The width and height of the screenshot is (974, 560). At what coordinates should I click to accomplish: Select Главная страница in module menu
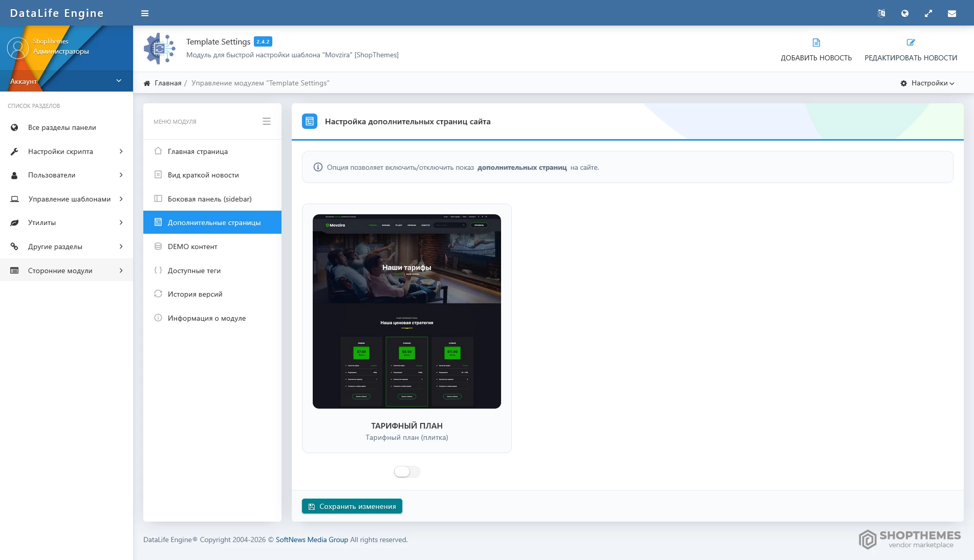(198, 151)
